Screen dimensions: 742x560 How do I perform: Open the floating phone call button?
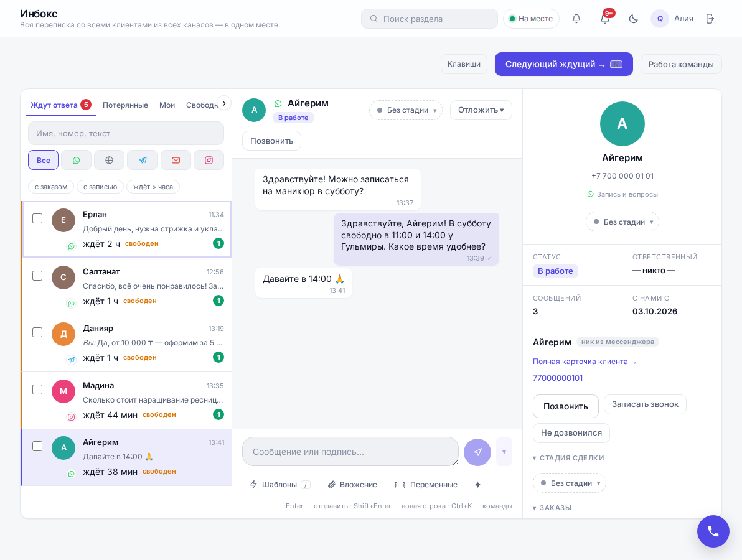(713, 531)
